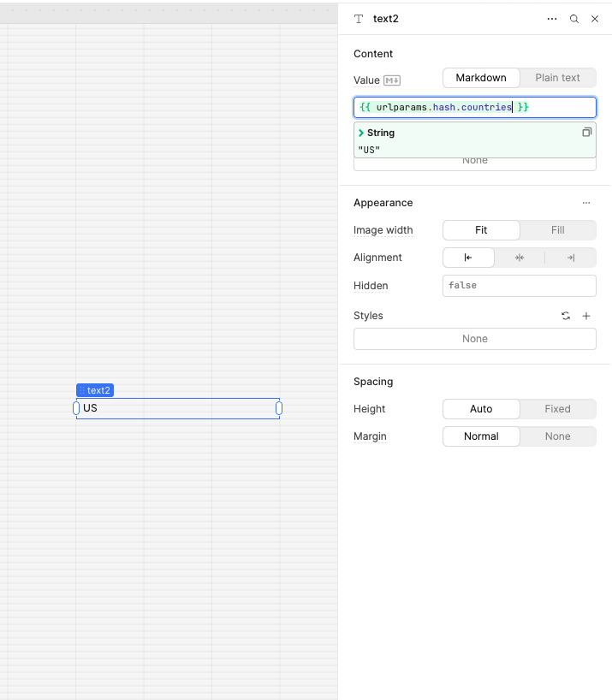Viewport: 612px width, 700px height.
Task: Open Appearance section additional options
Action: tap(586, 203)
